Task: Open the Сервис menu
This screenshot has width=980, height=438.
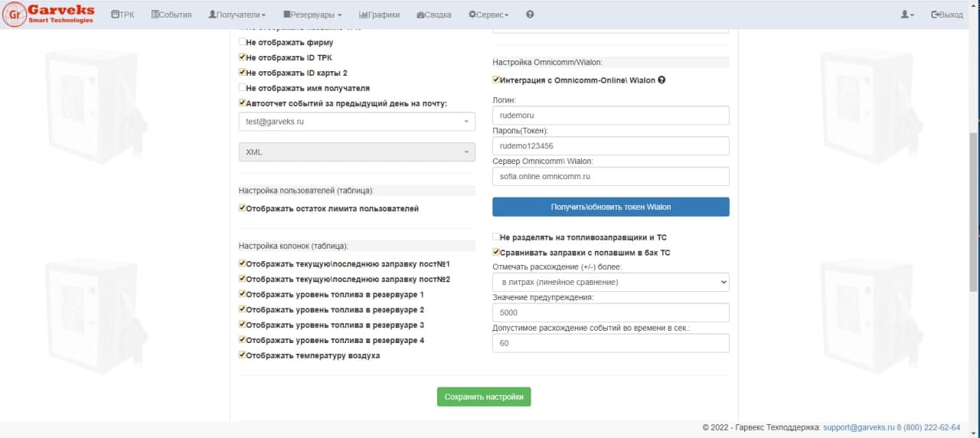Action: (x=488, y=15)
